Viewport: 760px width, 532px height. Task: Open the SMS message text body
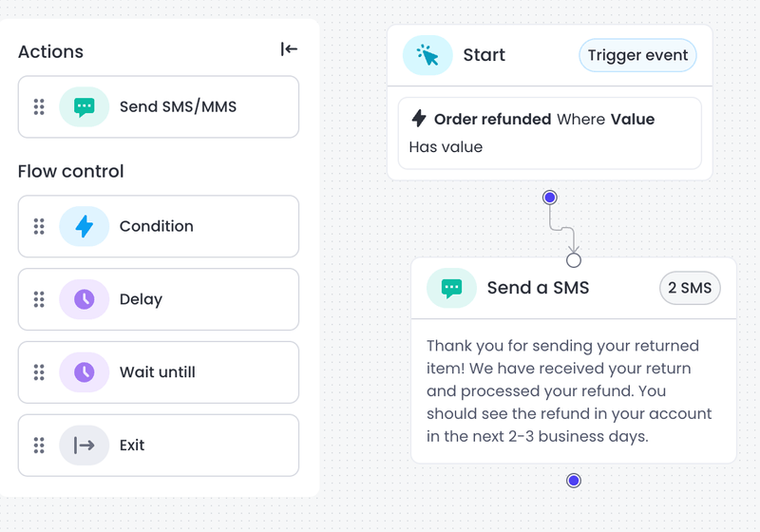point(572,391)
